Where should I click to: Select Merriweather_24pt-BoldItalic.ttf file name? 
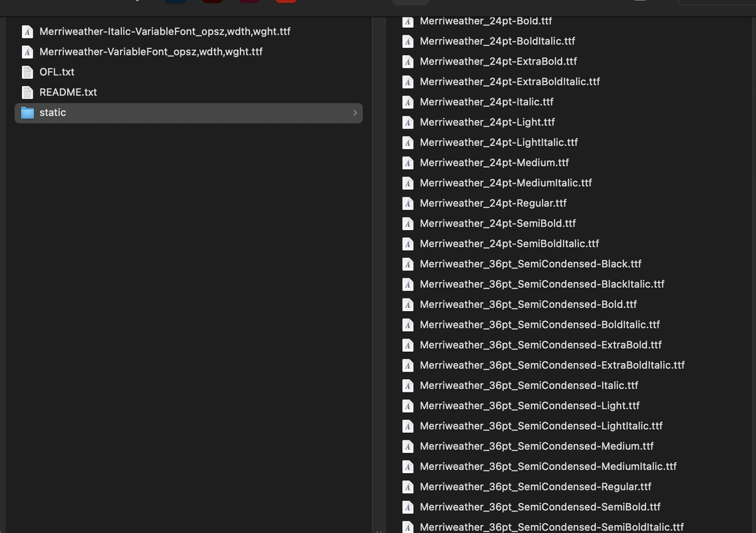[497, 41]
